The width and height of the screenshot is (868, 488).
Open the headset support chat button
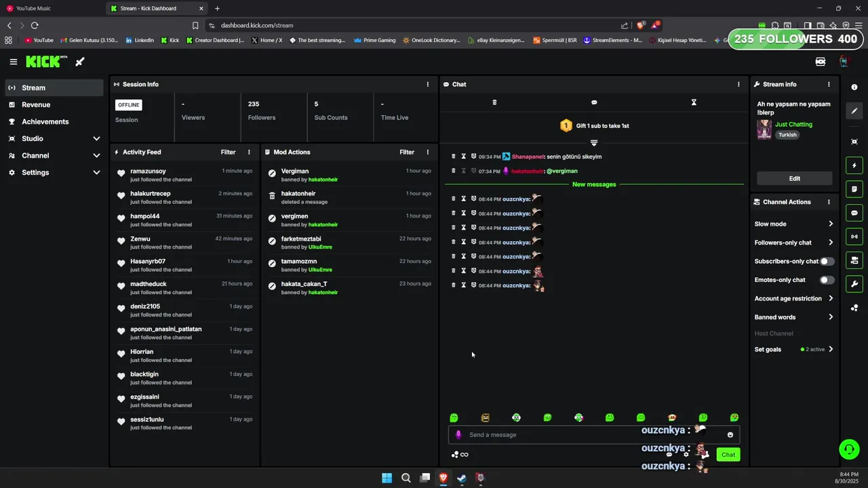pos(849,449)
